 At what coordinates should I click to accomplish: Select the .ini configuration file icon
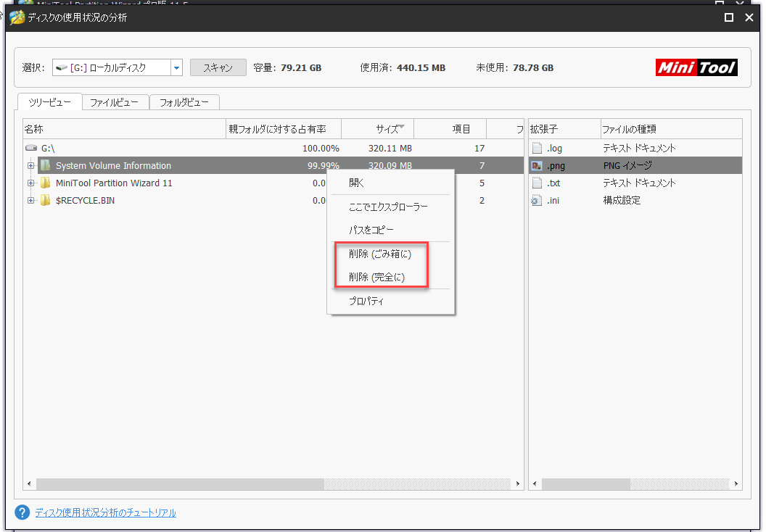click(x=539, y=200)
